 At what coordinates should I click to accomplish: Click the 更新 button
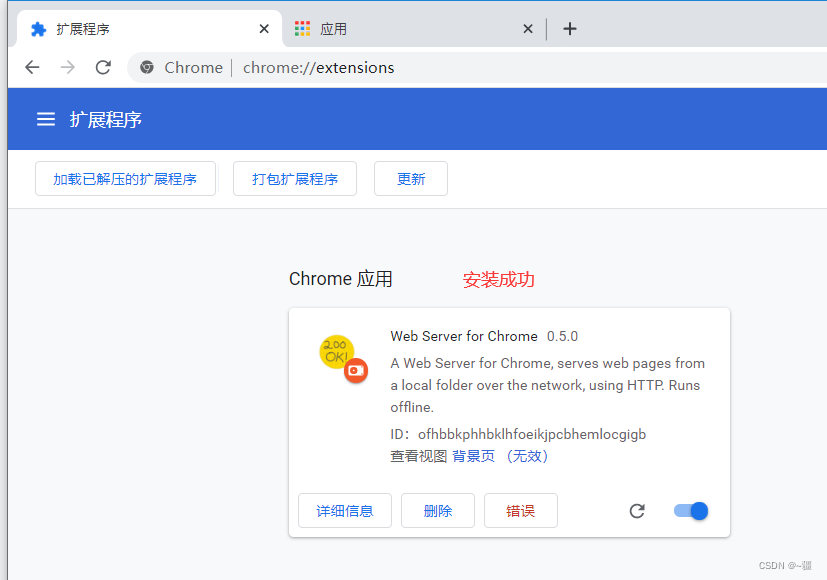pos(411,179)
